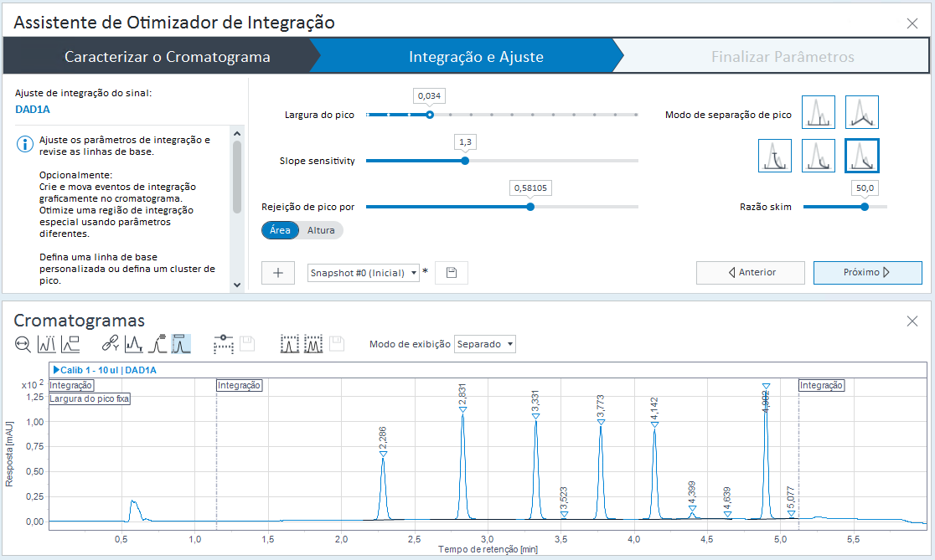Select the highlighted skim mode icon
This screenshot has height=560, width=935.
[861, 156]
